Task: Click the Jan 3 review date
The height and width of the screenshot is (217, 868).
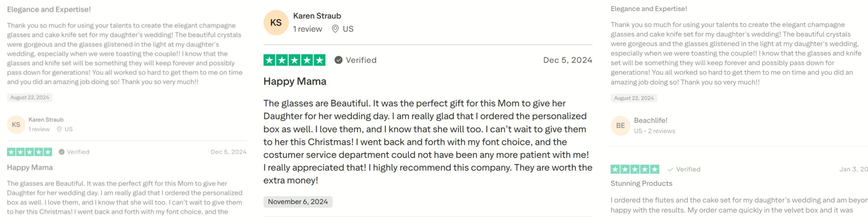Action: (x=853, y=169)
